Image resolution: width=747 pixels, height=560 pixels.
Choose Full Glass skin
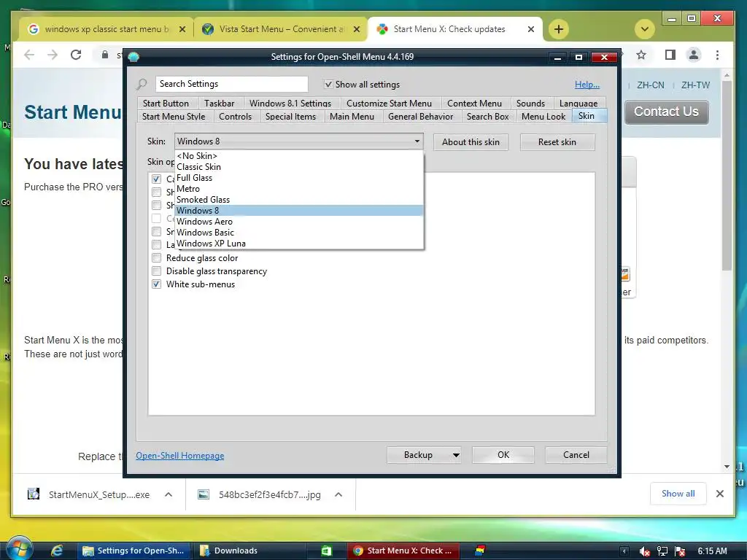[x=298, y=178]
